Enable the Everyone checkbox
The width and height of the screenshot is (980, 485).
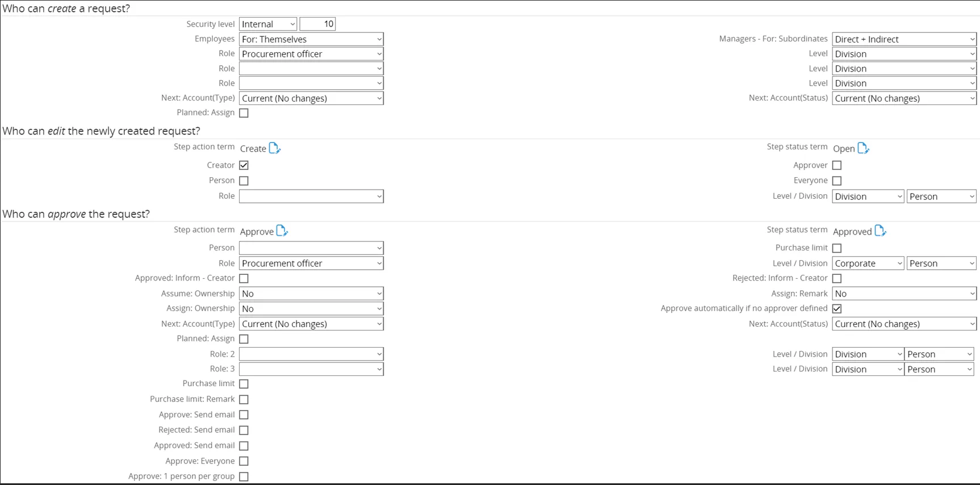pos(837,181)
